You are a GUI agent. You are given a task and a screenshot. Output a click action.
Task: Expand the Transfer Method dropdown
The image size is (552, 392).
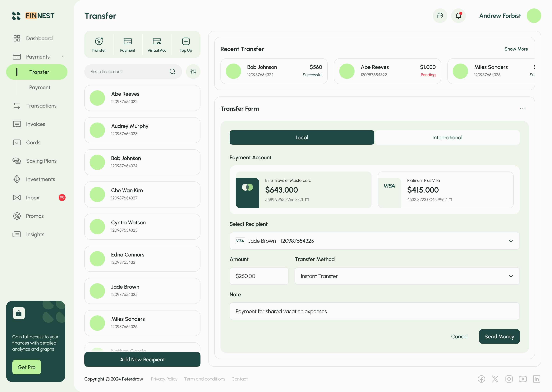click(x=407, y=276)
